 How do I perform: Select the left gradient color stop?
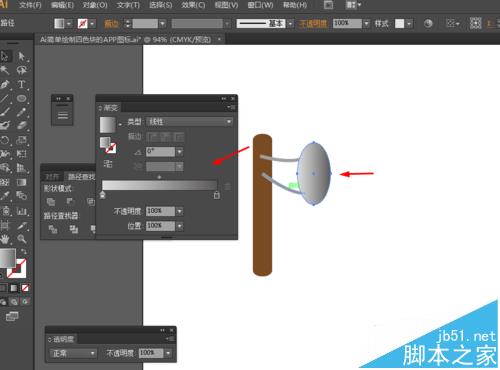coord(103,195)
